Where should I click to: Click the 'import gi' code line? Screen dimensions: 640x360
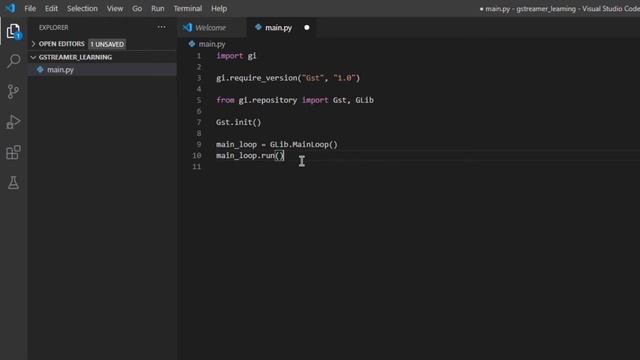coord(236,56)
